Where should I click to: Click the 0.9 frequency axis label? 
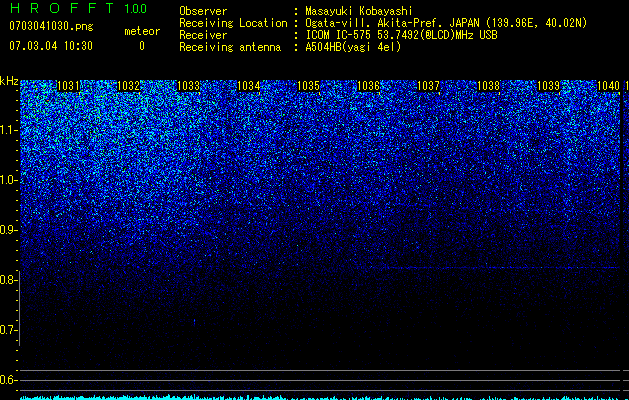[x=8, y=230]
